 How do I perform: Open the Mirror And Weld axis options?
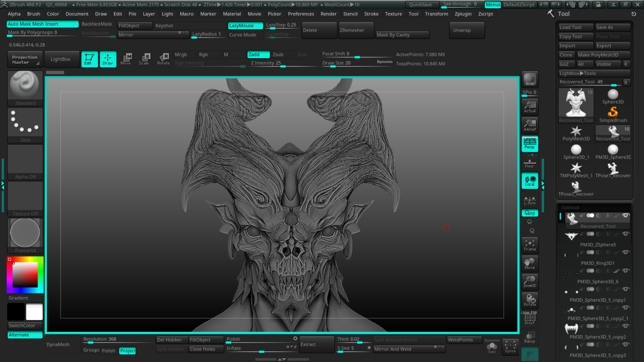[x=437, y=347]
